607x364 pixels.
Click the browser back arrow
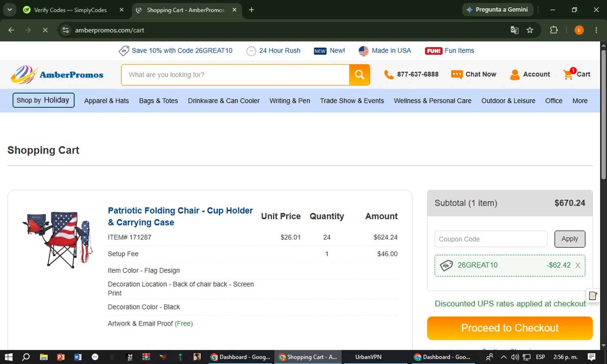[x=11, y=30]
